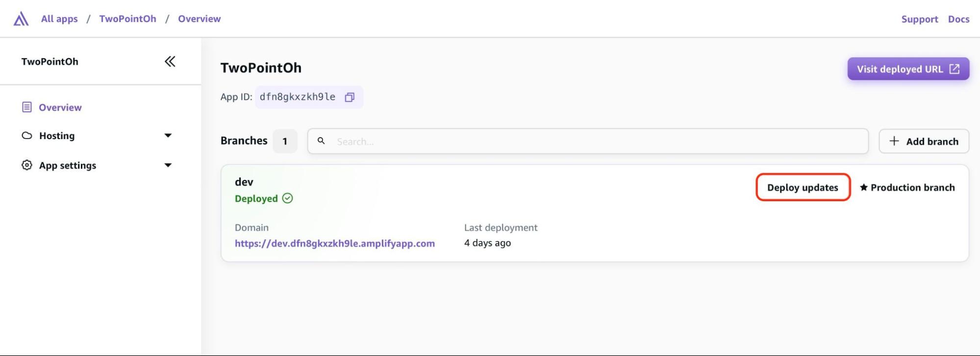Click the Deployed status text
Screen dimensions: 980x356
(x=256, y=198)
